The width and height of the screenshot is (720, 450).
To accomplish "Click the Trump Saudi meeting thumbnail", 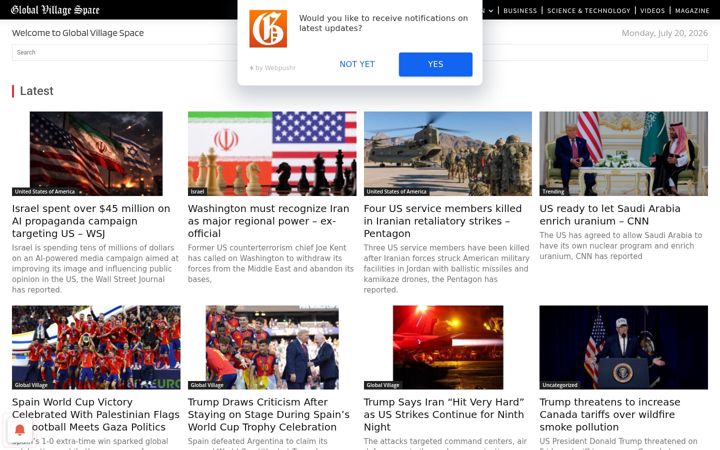I will [624, 153].
